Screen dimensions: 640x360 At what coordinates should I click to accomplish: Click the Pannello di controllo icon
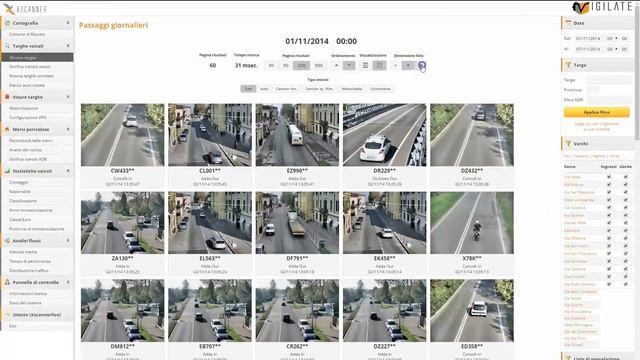(7, 282)
